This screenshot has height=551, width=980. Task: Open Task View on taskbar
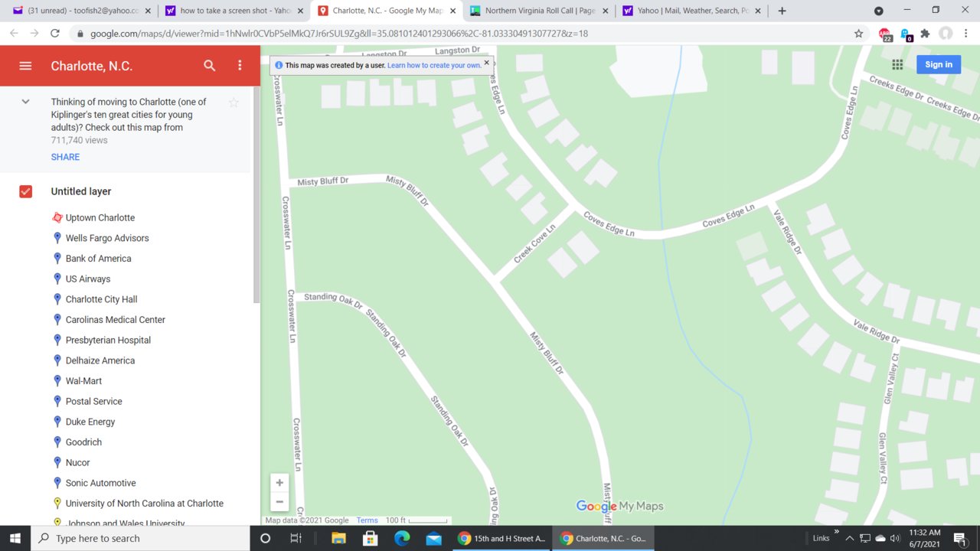[x=296, y=538]
